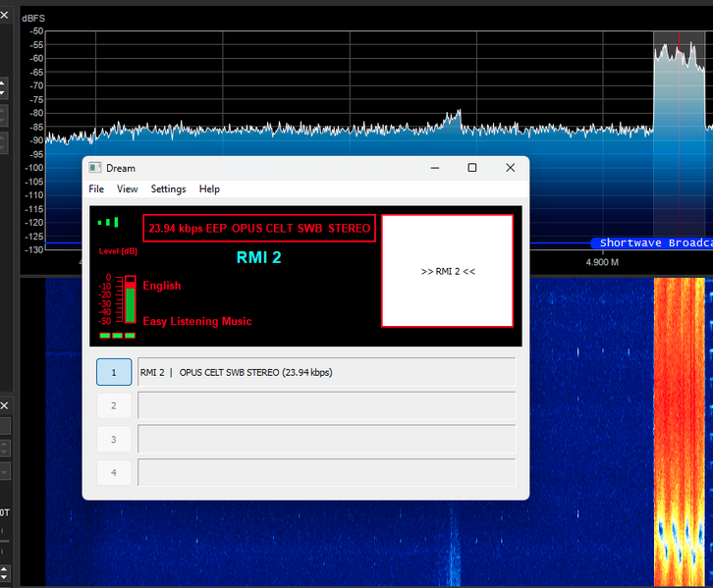Click the dBFS axis label
The image size is (713, 588).
(x=33, y=19)
